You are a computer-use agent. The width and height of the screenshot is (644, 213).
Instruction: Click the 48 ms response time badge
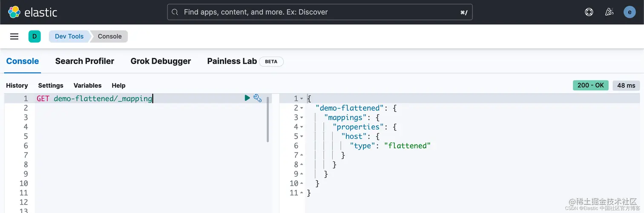(626, 85)
